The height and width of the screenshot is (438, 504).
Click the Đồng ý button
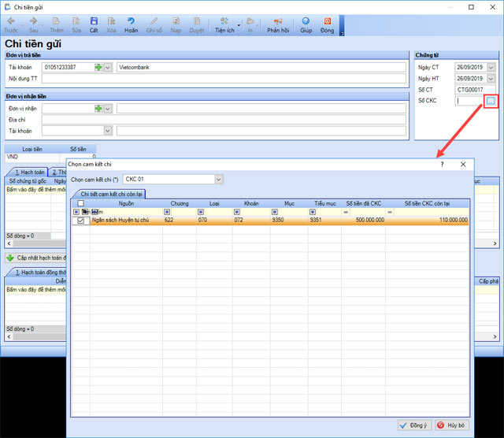(x=414, y=425)
